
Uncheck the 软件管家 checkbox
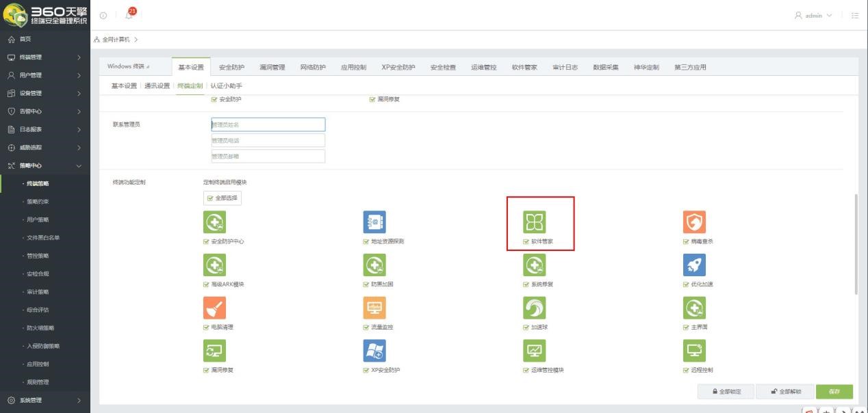tap(526, 241)
